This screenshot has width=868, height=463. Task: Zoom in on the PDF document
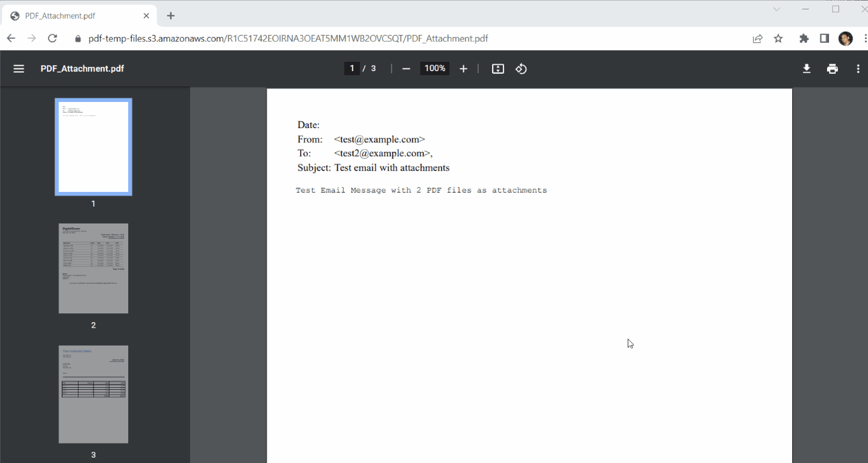(463, 68)
